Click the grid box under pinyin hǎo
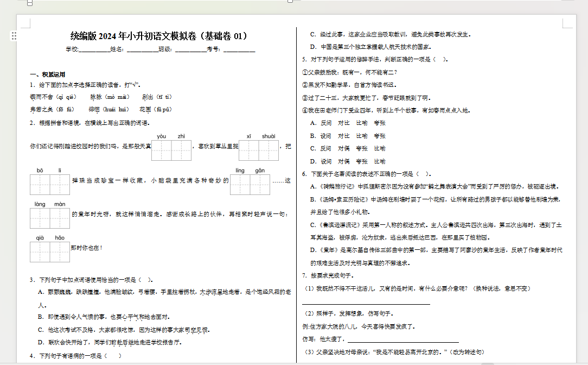Viewport: 588px width, 365px height. tap(60, 252)
